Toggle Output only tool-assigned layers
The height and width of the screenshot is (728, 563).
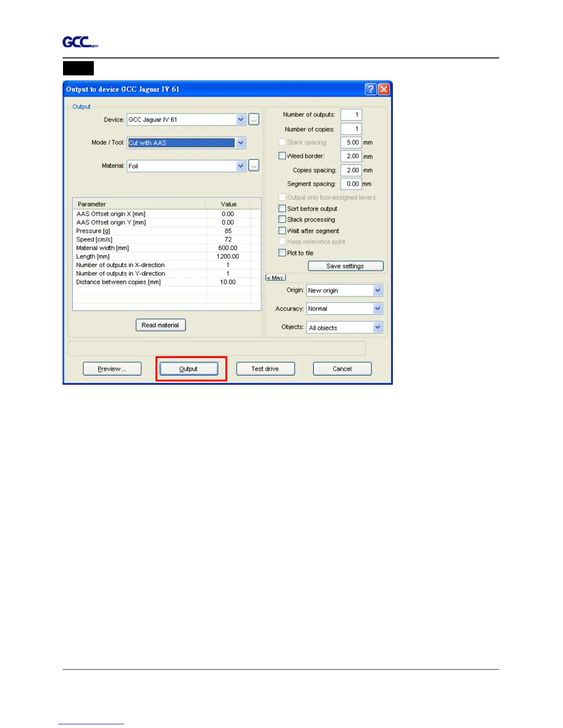point(282,197)
